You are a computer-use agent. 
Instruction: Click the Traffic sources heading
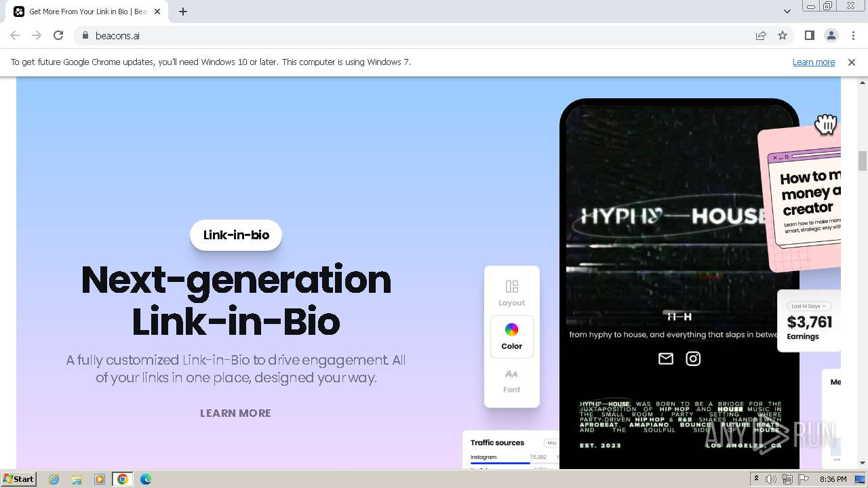497,443
